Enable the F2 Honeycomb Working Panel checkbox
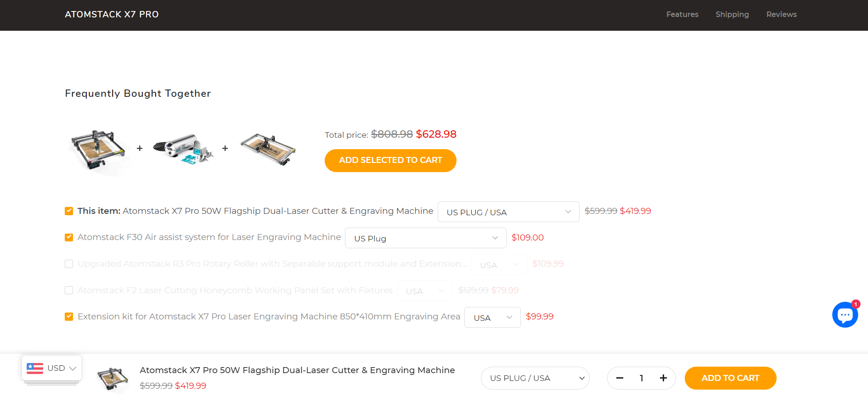 [69, 290]
